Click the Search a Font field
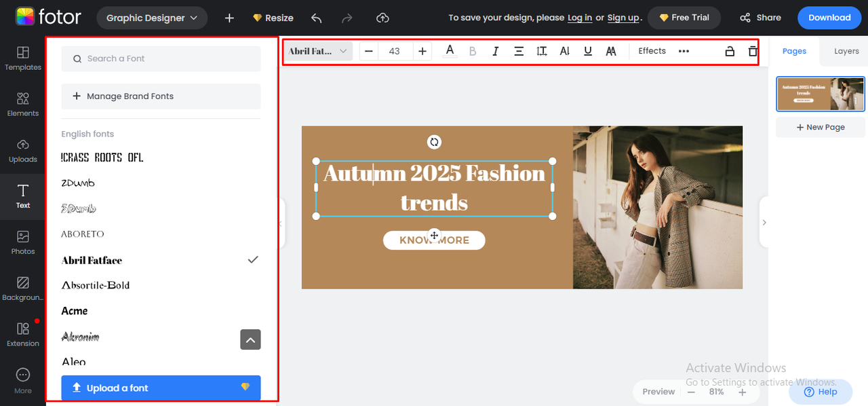868x406 pixels. (161, 59)
